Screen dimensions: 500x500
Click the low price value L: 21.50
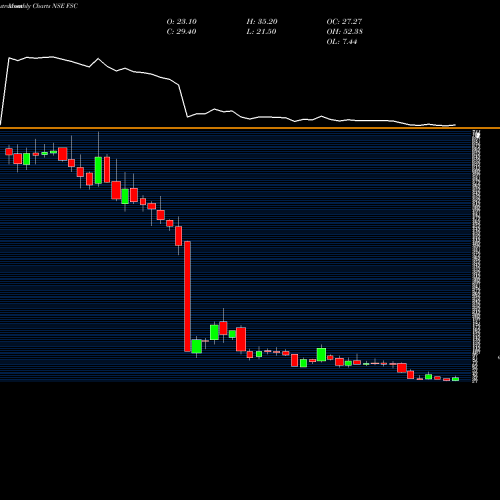261,32
